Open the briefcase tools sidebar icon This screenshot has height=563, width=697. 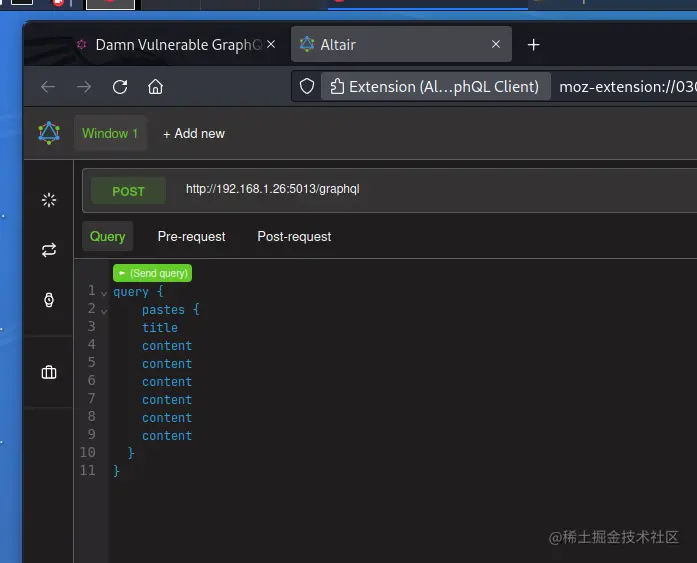pos(49,372)
